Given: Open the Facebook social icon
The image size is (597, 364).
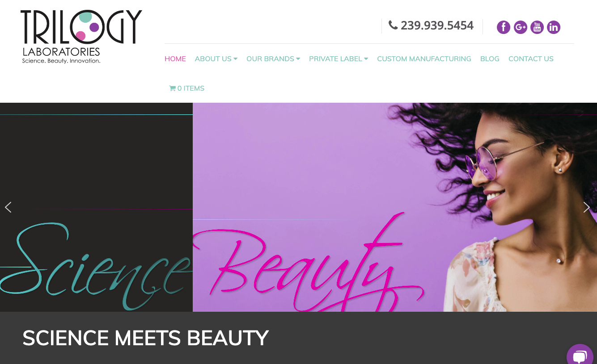Looking at the screenshot, I should point(504,27).
